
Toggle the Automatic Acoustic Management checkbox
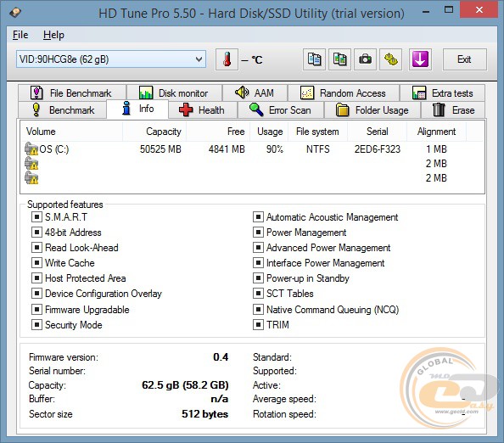[x=258, y=217]
